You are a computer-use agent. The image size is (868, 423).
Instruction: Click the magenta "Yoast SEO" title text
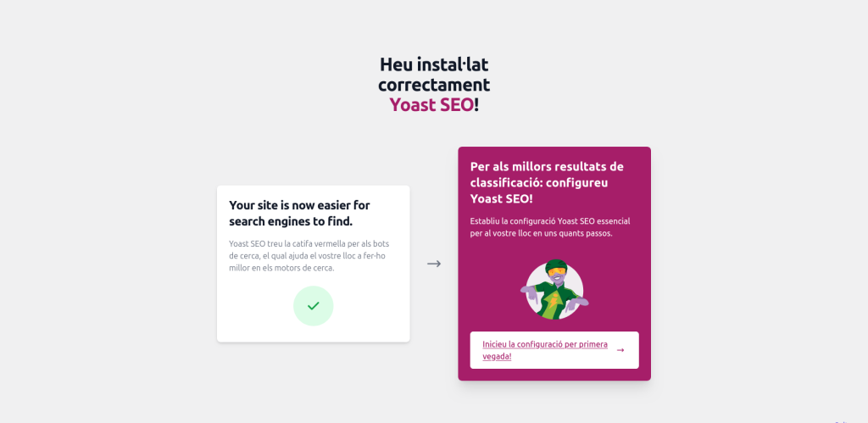click(431, 105)
